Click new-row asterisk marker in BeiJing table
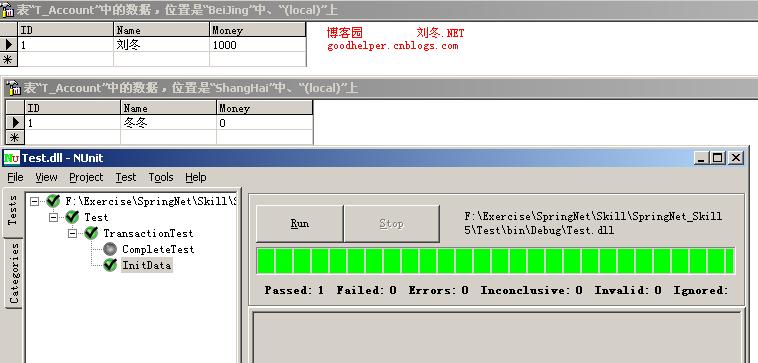 click(8, 59)
